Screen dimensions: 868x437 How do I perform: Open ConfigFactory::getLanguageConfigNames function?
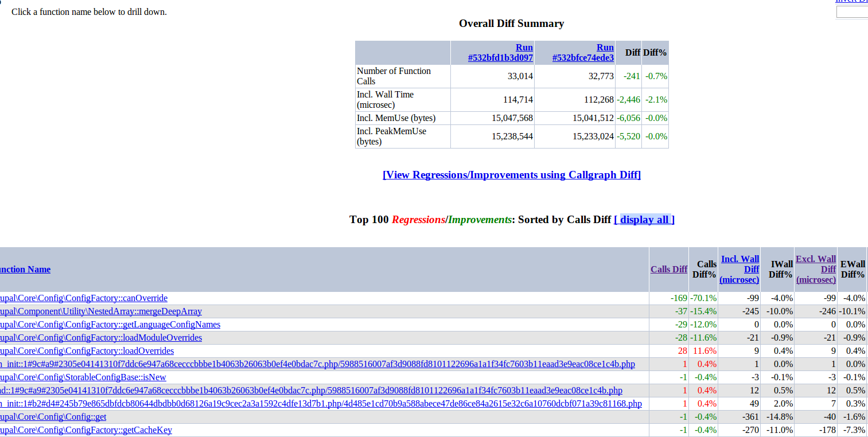(x=110, y=325)
